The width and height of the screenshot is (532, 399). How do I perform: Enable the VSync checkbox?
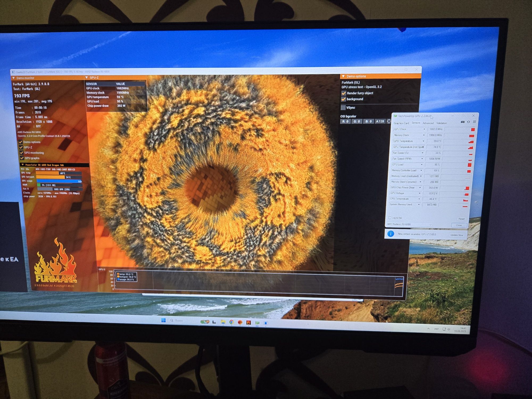[343, 107]
